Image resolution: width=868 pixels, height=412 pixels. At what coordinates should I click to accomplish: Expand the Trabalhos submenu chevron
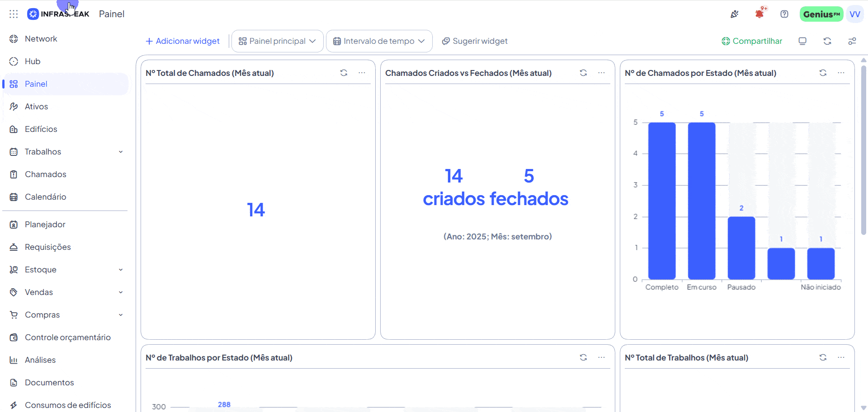[121, 152]
